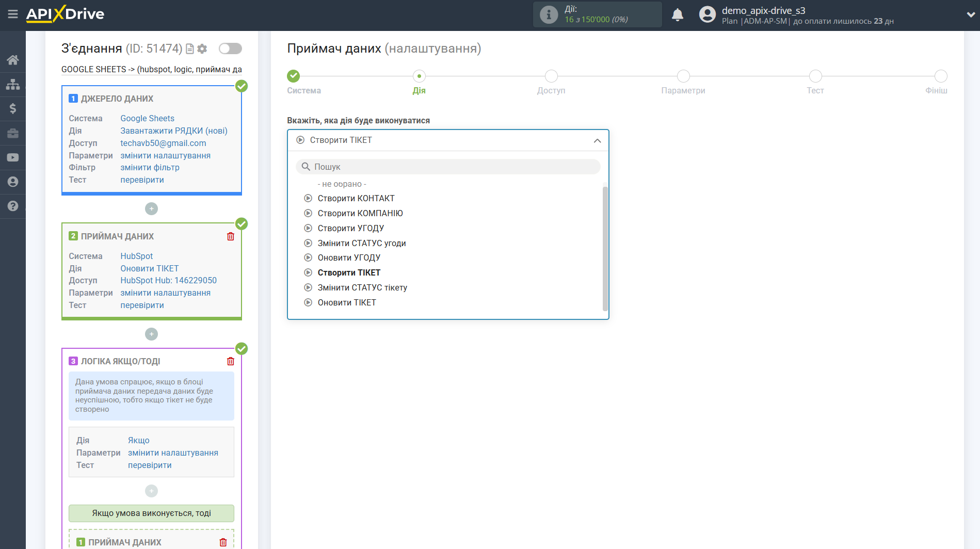
Task: Select Змінити СТАТУС тікету option
Action: (x=362, y=287)
